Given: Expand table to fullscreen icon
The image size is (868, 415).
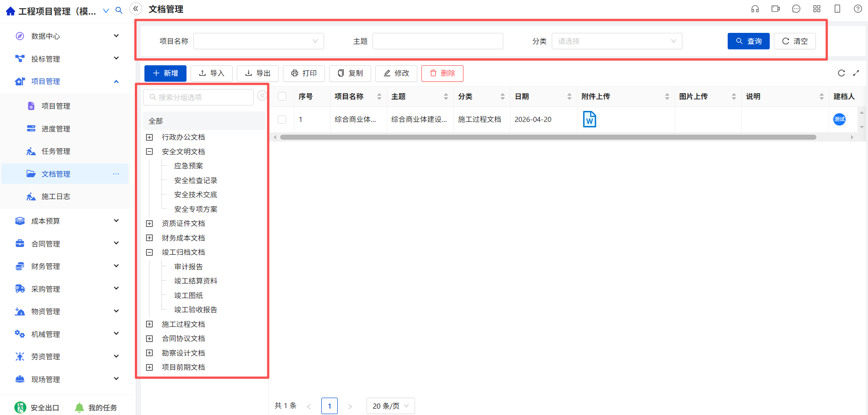Looking at the screenshot, I should pyautogui.click(x=856, y=73).
